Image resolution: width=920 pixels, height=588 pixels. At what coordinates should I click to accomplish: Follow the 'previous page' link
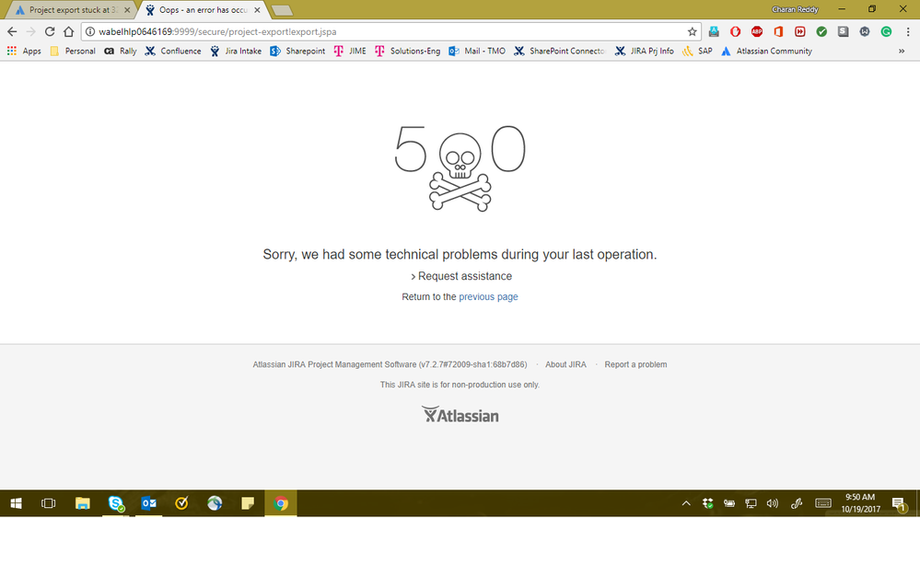pyautogui.click(x=488, y=296)
